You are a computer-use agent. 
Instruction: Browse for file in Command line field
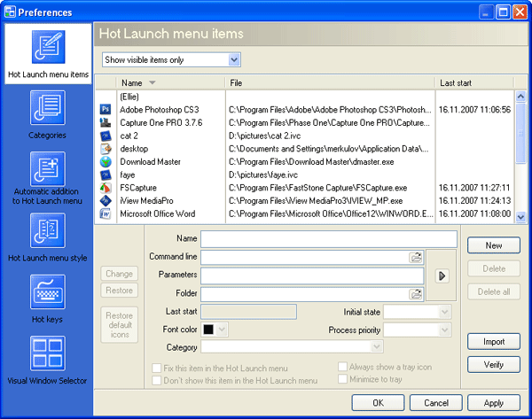coord(416,257)
